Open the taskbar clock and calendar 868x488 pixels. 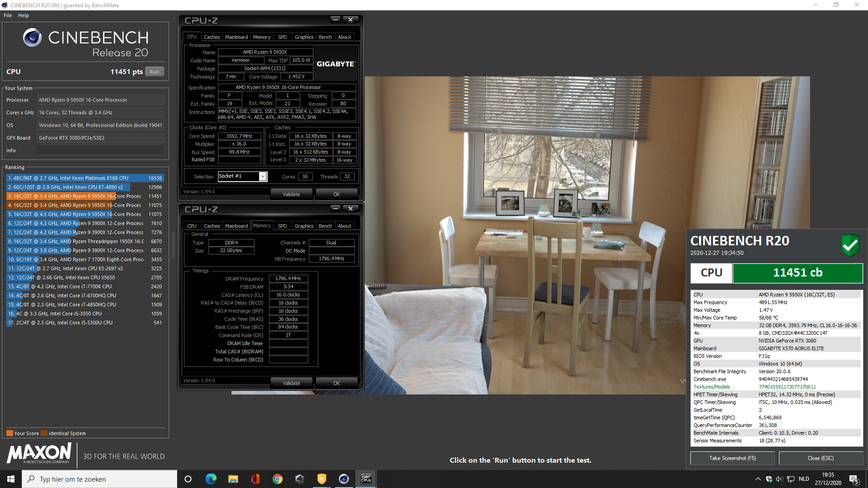828,479
